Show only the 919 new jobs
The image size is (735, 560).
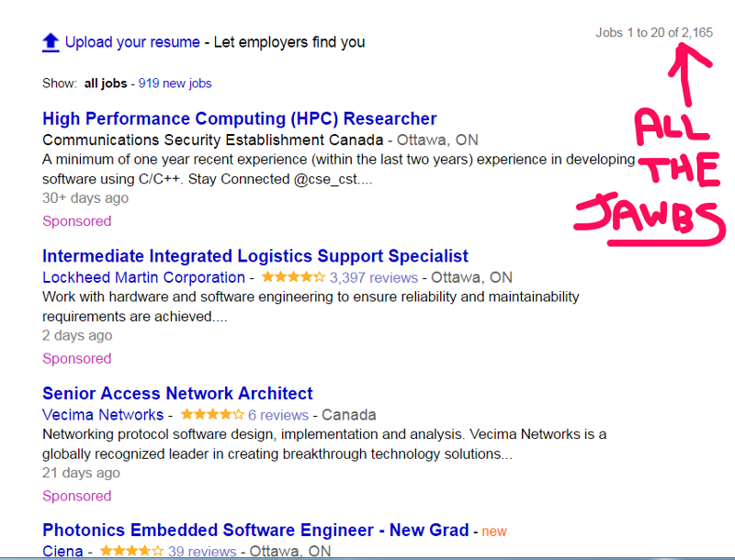175,84
